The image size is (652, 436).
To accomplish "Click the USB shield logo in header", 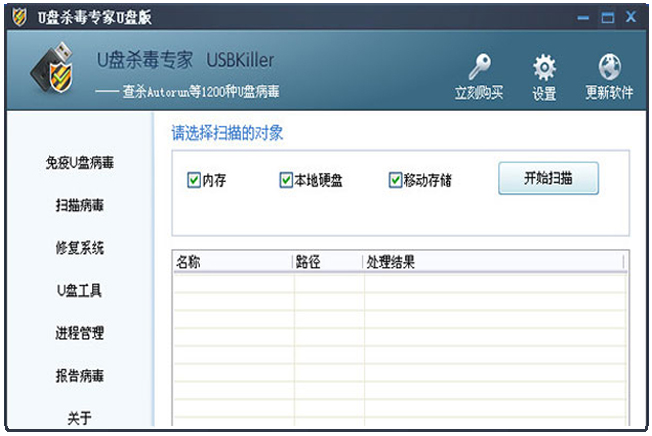I will pyautogui.click(x=53, y=69).
